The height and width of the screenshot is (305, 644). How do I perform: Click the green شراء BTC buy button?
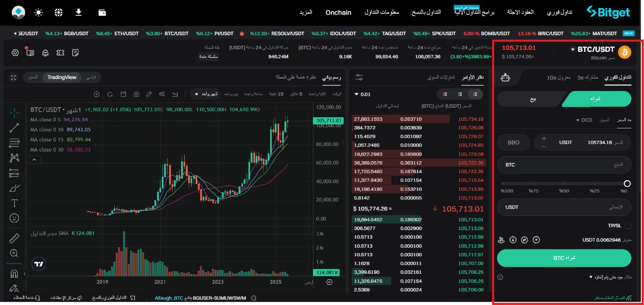pyautogui.click(x=564, y=258)
